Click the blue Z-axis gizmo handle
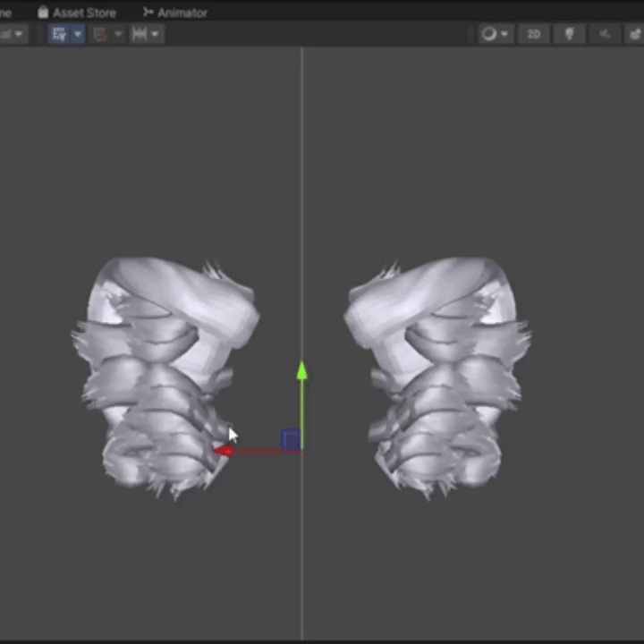644x644 pixels. pyautogui.click(x=290, y=439)
